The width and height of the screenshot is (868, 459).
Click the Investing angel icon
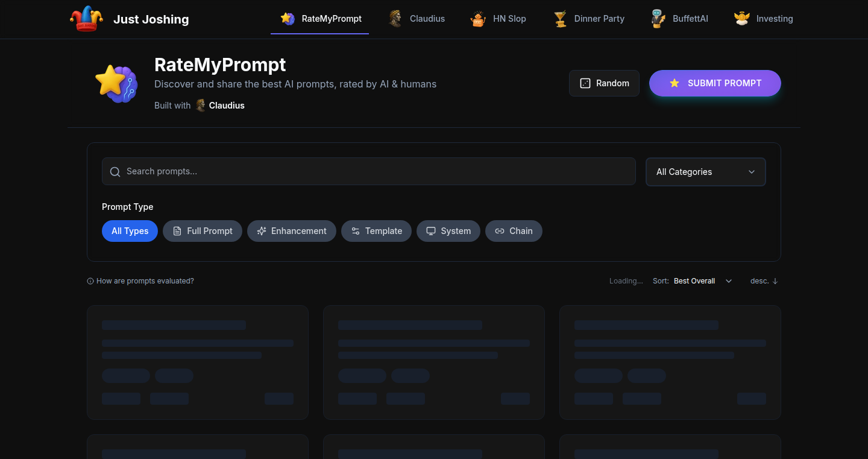[x=741, y=19]
